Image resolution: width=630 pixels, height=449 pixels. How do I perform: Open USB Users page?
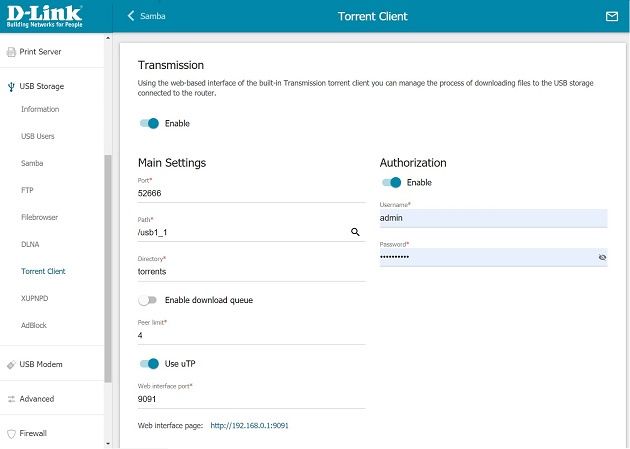click(x=38, y=136)
